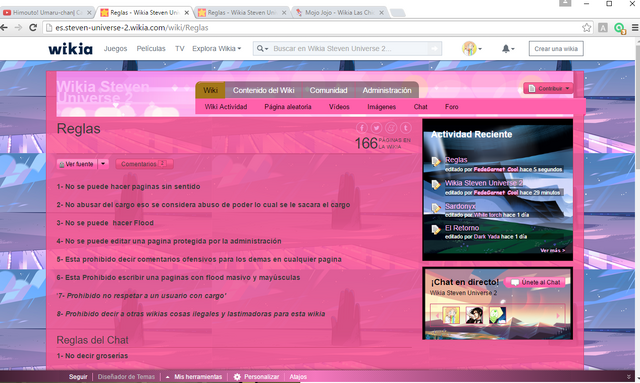Viewport: 640px width, 383px height.
Task: Click Seguir in bottom toolbar
Action: coord(78,377)
